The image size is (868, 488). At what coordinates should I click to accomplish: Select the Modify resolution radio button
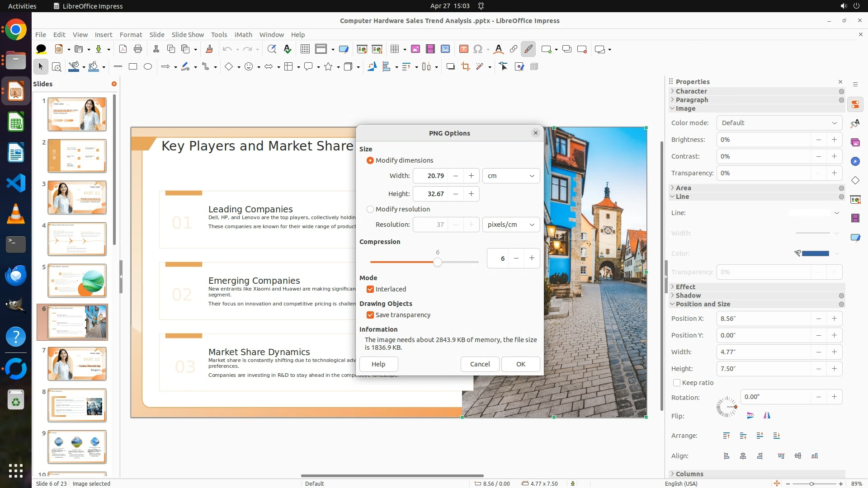[370, 209]
